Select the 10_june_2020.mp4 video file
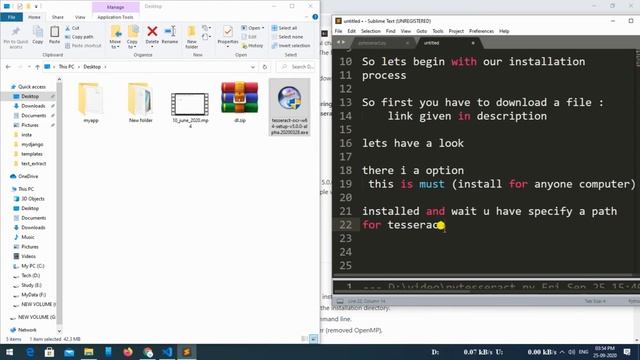This screenshot has height=360, width=640. [x=190, y=109]
